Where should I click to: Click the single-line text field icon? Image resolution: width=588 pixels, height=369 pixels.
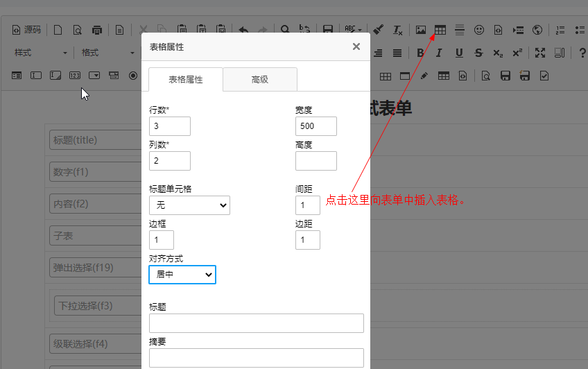(x=36, y=76)
